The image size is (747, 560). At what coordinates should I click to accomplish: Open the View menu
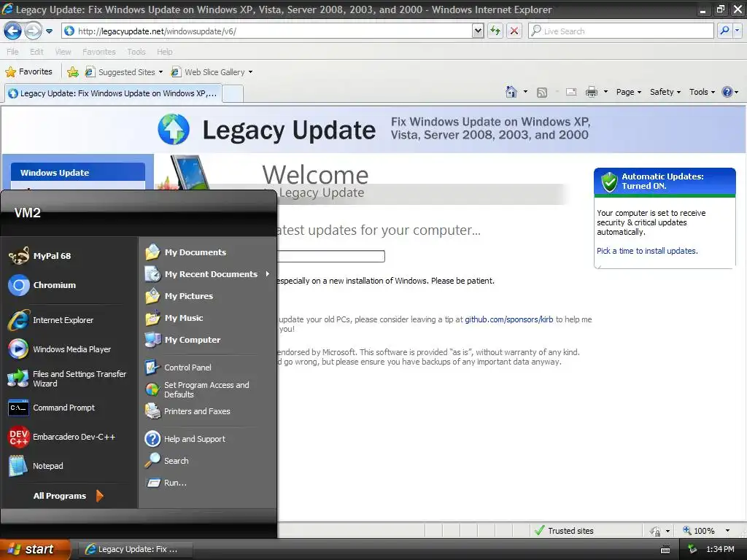point(63,52)
